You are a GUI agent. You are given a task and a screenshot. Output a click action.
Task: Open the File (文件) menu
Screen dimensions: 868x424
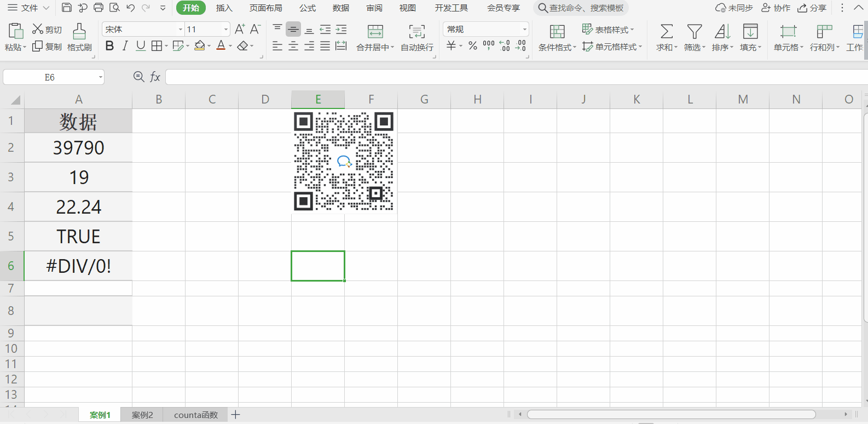[x=28, y=8]
